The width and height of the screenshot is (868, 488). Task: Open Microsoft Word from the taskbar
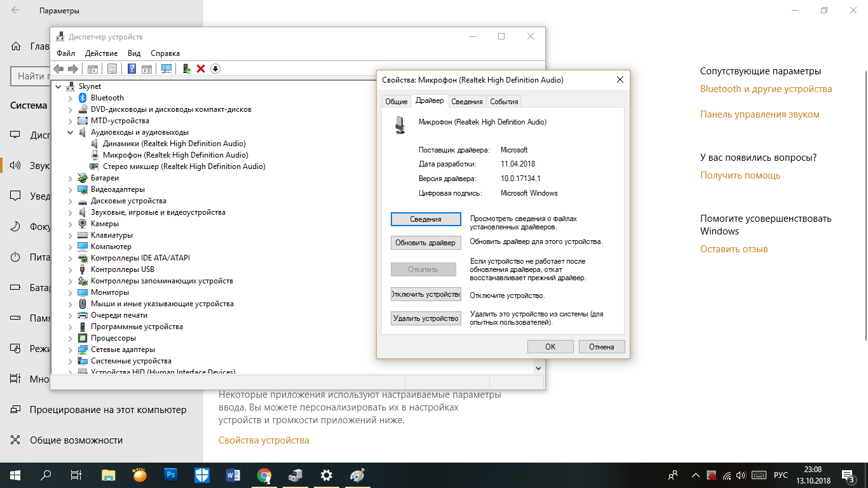pos(233,475)
